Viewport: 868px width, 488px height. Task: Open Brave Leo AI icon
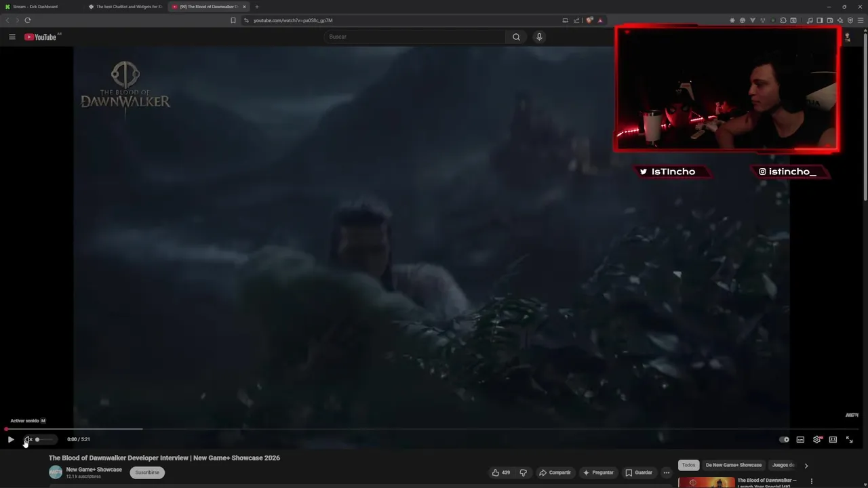pyautogui.click(x=840, y=20)
